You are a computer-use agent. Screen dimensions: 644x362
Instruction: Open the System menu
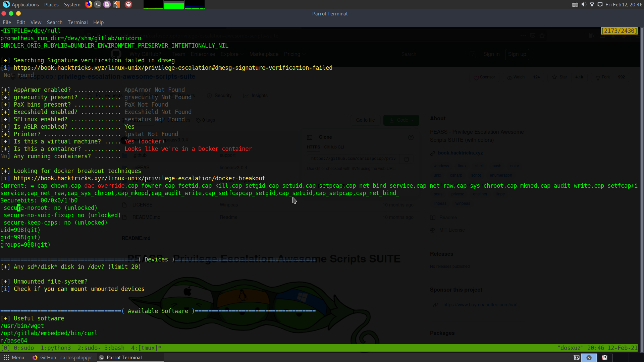pos(72,4)
